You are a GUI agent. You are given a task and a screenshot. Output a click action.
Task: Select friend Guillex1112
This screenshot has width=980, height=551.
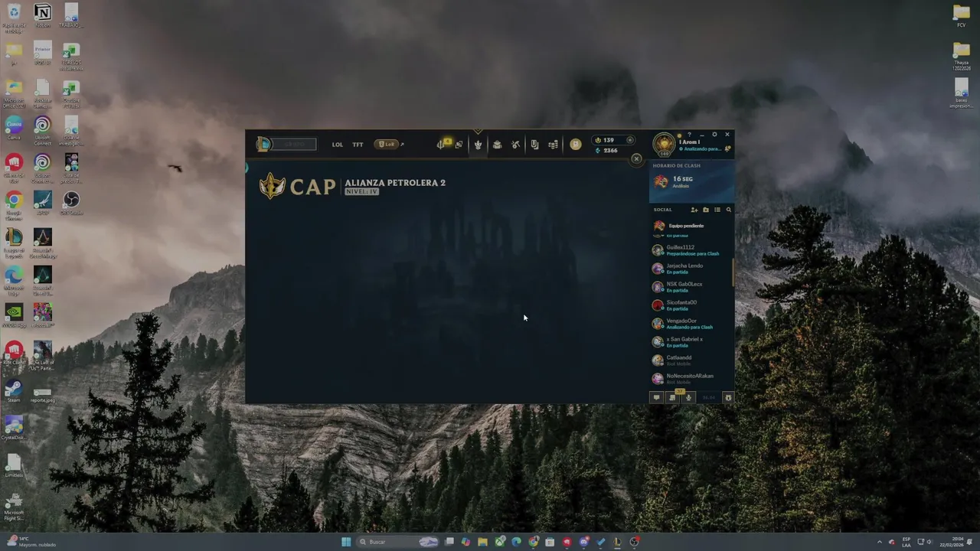pyautogui.click(x=690, y=250)
